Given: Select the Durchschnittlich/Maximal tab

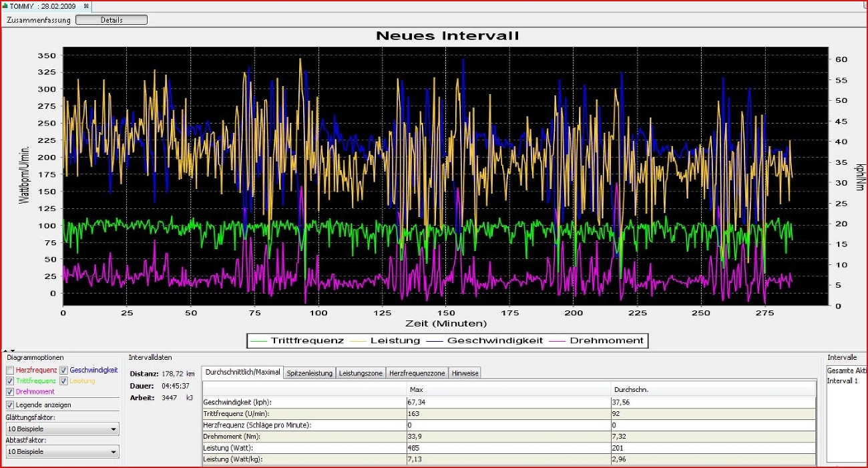Looking at the screenshot, I should 243,373.
